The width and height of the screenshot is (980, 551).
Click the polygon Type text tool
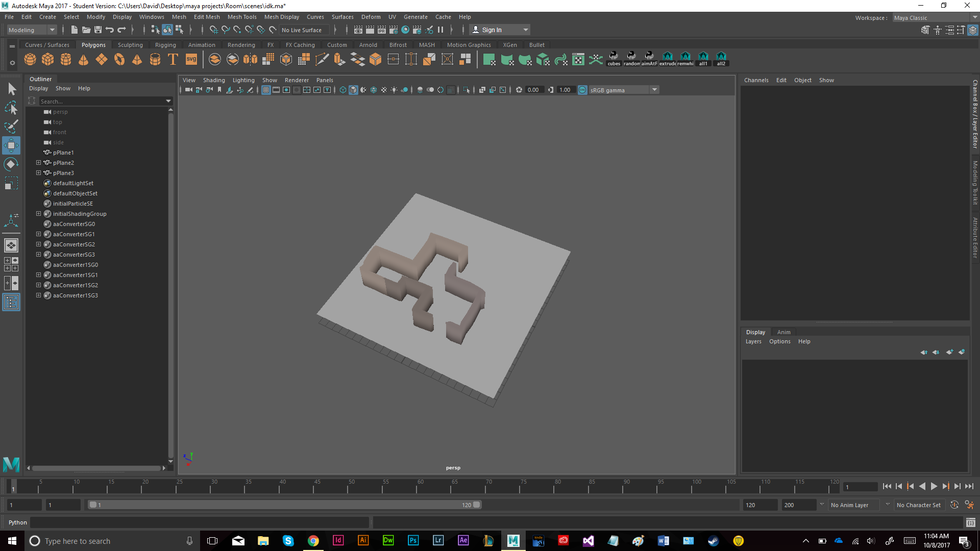173,60
